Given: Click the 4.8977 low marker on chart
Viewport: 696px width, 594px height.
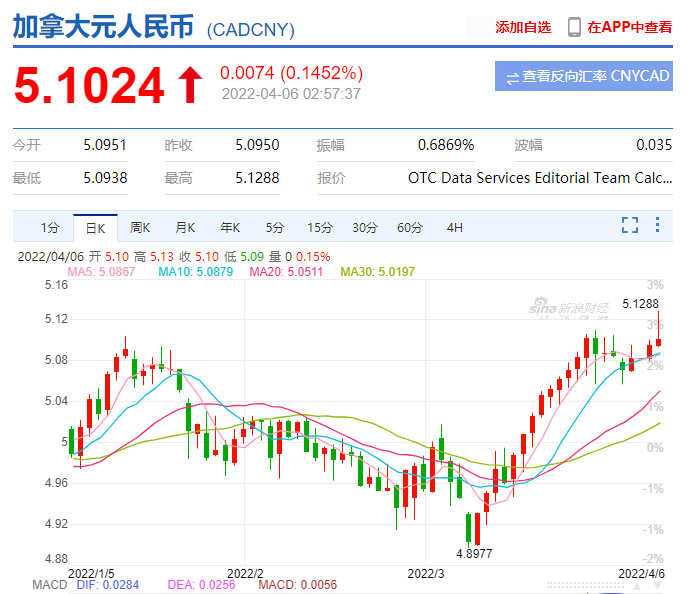Looking at the screenshot, I should 475,554.
